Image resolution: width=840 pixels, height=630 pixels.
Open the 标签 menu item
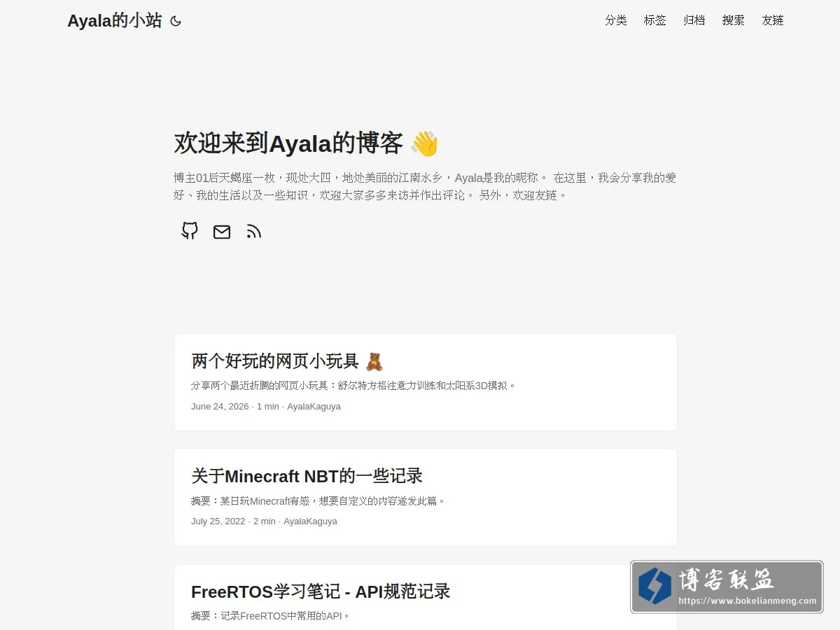pos(655,20)
